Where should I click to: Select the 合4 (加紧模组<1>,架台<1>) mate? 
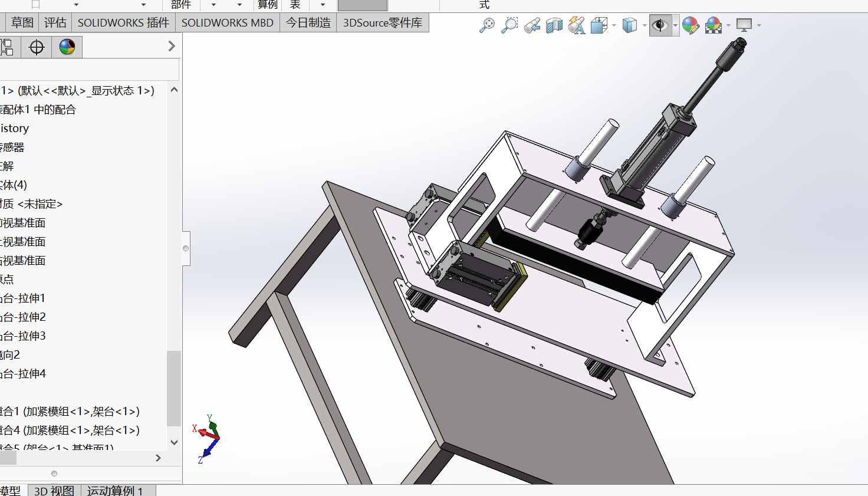point(70,430)
